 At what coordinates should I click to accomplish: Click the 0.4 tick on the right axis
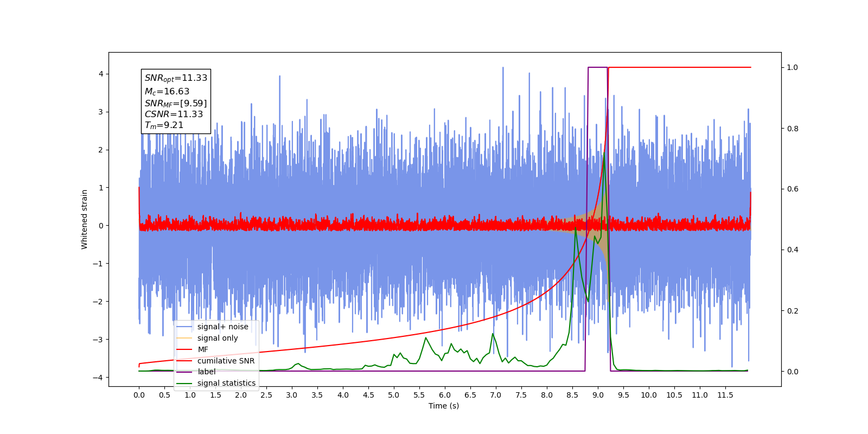(x=793, y=250)
